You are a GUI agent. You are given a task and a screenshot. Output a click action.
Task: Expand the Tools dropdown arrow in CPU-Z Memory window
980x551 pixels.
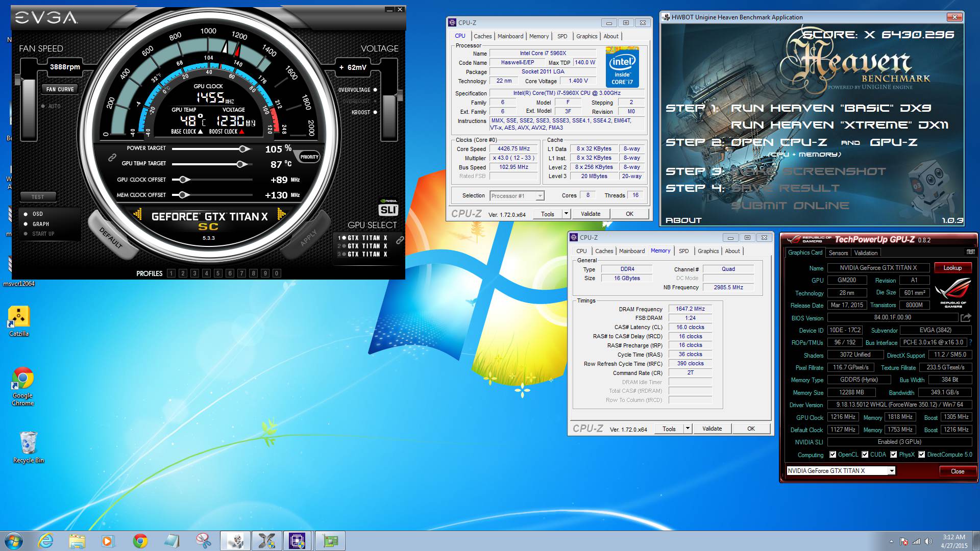tap(687, 429)
